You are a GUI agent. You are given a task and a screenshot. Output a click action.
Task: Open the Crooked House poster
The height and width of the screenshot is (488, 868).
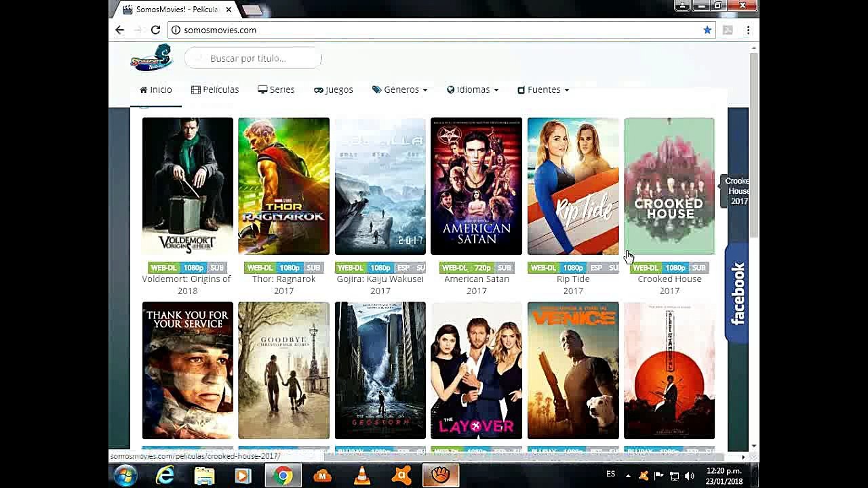(669, 186)
